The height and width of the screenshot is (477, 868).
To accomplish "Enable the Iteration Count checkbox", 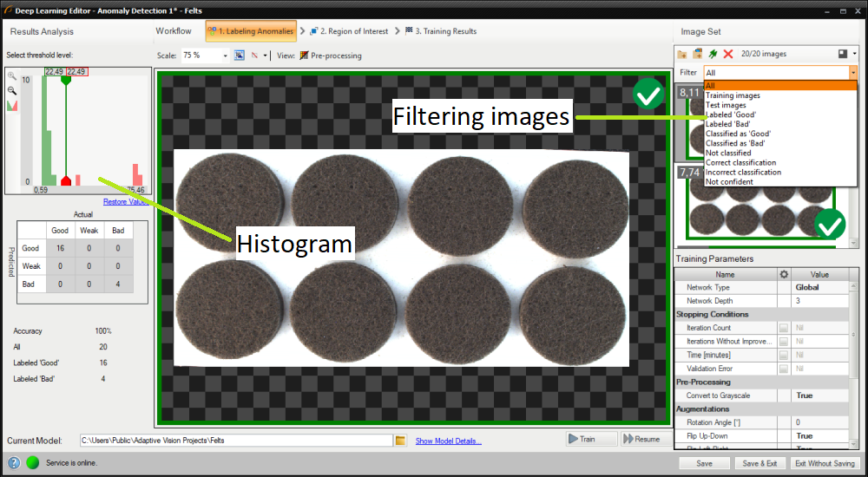I will (x=784, y=328).
